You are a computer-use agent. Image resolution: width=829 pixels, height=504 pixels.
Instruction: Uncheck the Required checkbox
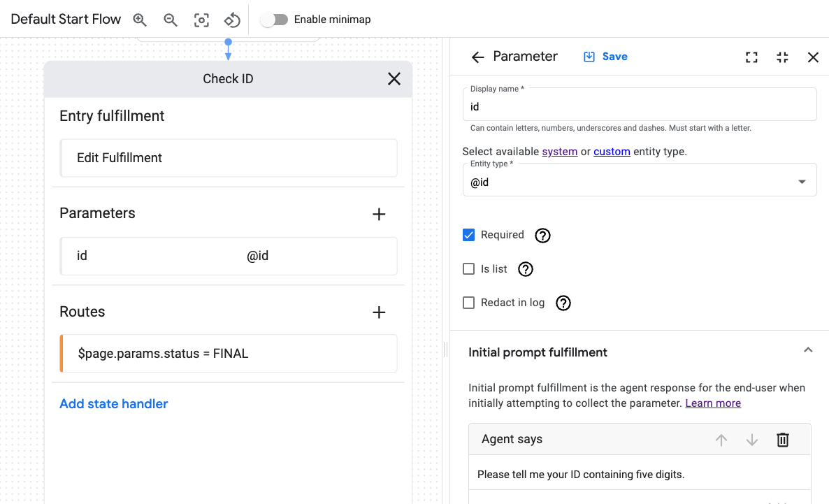pos(468,235)
